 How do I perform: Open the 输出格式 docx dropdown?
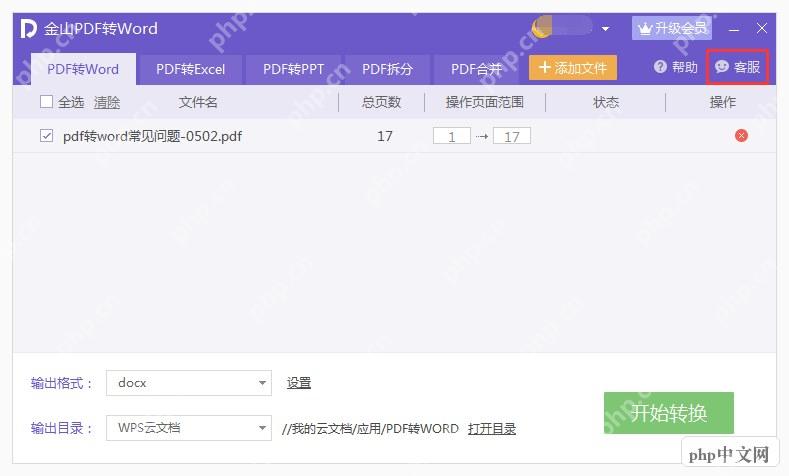[x=189, y=383]
